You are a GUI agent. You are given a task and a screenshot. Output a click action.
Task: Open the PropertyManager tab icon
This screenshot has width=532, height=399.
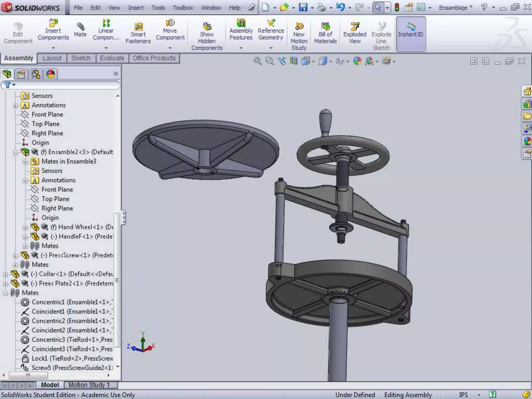tap(21, 74)
